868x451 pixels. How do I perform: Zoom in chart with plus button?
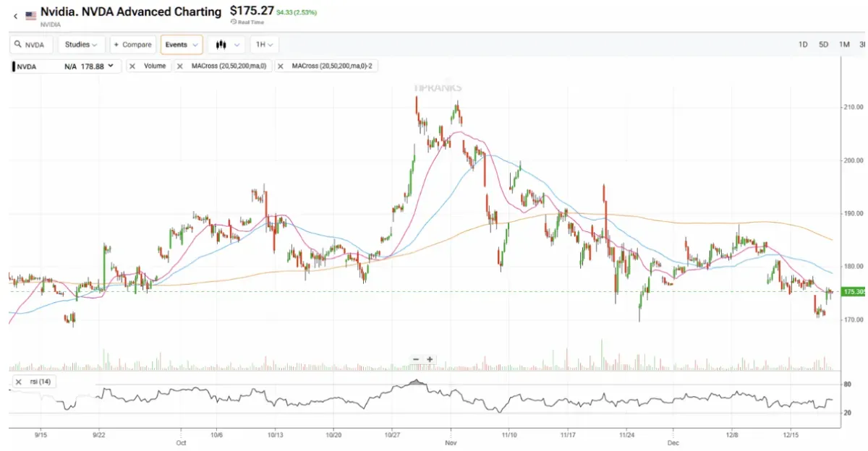430,359
